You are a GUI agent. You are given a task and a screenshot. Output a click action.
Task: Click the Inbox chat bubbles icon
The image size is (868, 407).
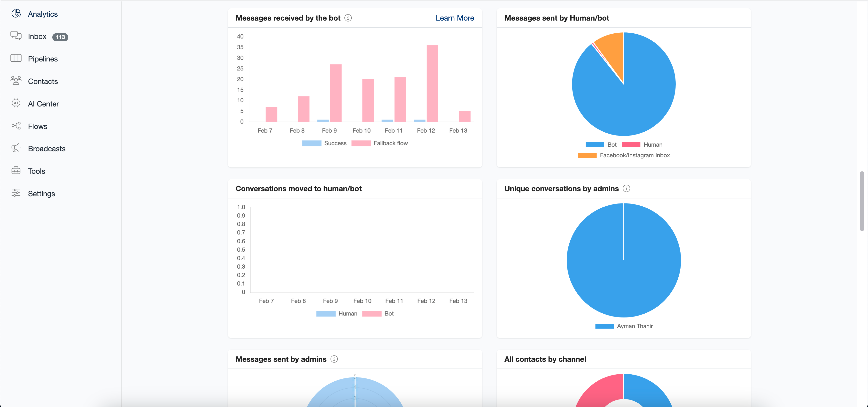(16, 36)
